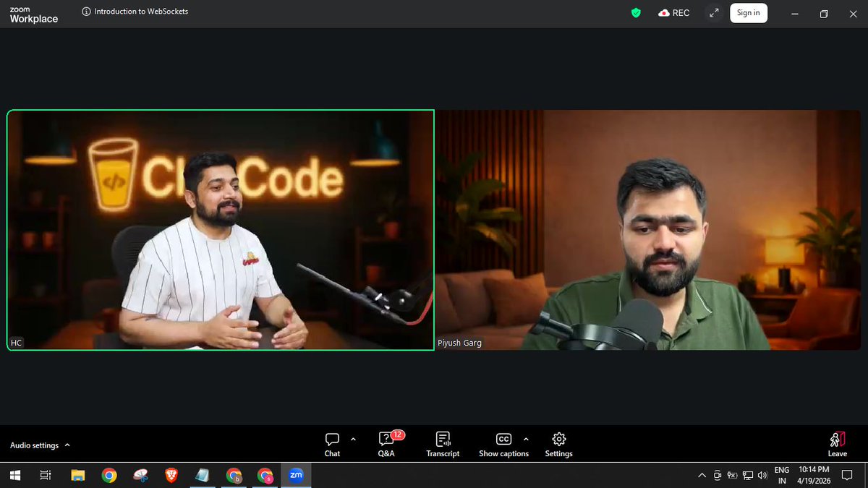Click the 'Introduction to WebSockets' meeting title
Image resolution: width=868 pixels, height=488 pixels.
(x=141, y=12)
